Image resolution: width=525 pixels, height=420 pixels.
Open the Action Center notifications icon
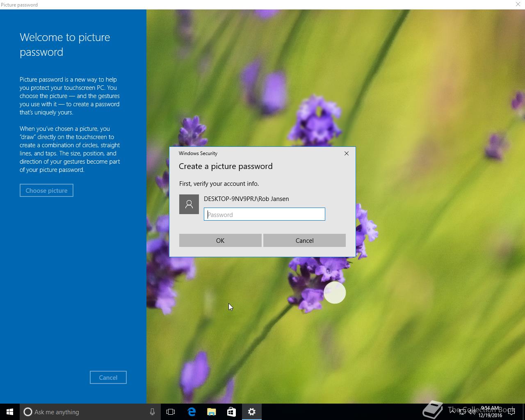[511, 412]
